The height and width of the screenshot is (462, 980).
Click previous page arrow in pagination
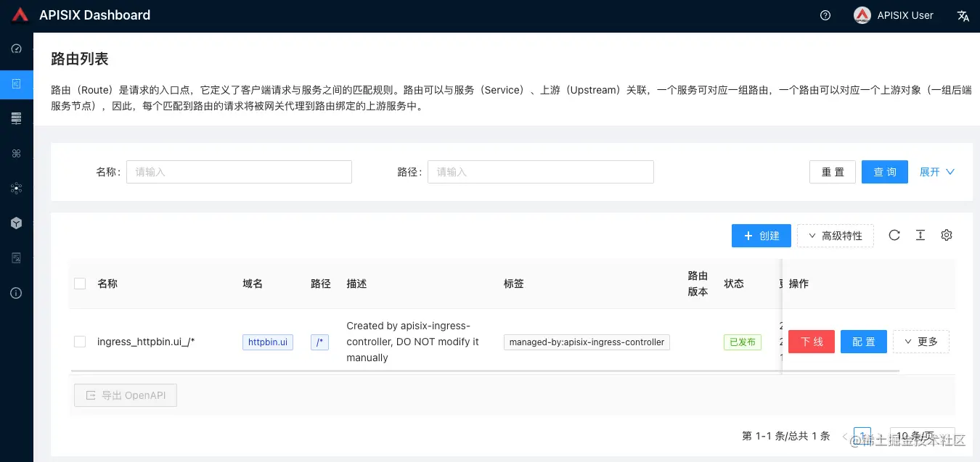pos(845,436)
